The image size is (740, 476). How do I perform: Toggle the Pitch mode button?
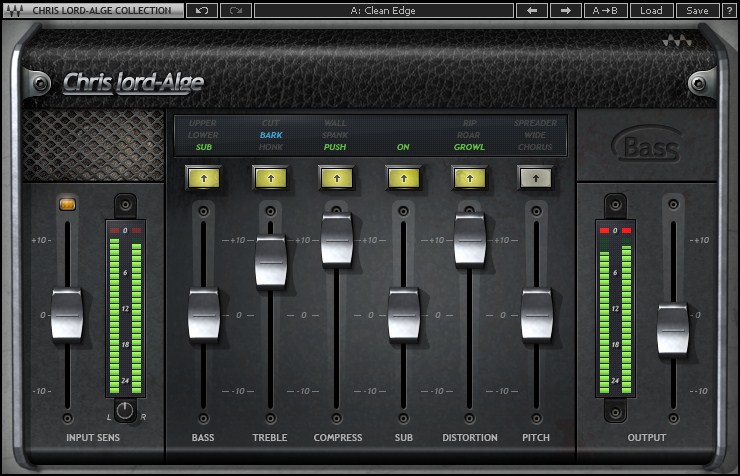pyautogui.click(x=535, y=178)
